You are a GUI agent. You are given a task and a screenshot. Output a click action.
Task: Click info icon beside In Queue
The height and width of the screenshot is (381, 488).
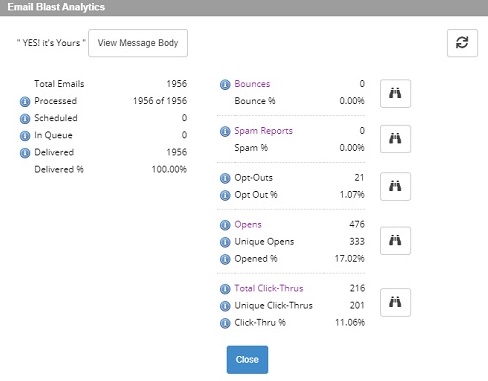pyautogui.click(x=25, y=136)
